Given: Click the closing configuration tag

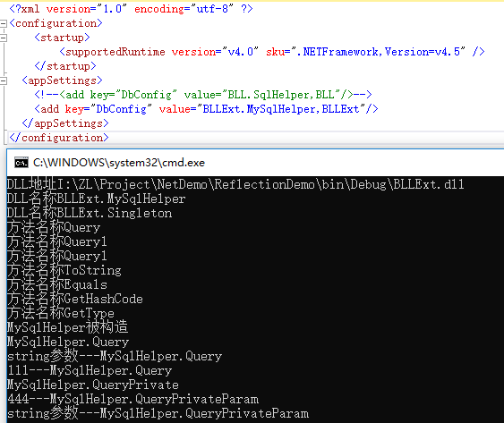Looking at the screenshot, I should pyautogui.click(x=59, y=138).
